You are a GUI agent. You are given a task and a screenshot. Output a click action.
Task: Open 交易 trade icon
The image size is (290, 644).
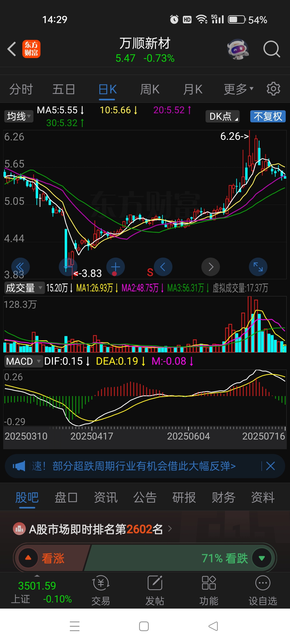(101, 590)
